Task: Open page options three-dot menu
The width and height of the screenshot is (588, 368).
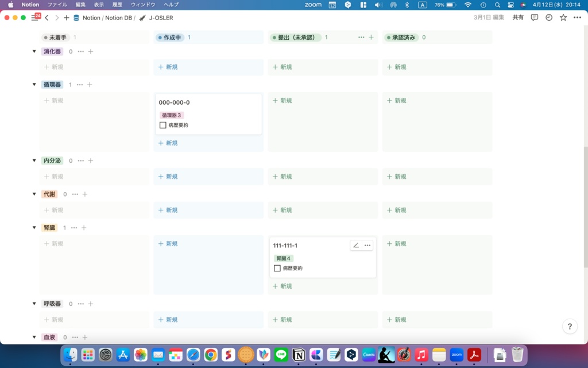Action: point(577,18)
